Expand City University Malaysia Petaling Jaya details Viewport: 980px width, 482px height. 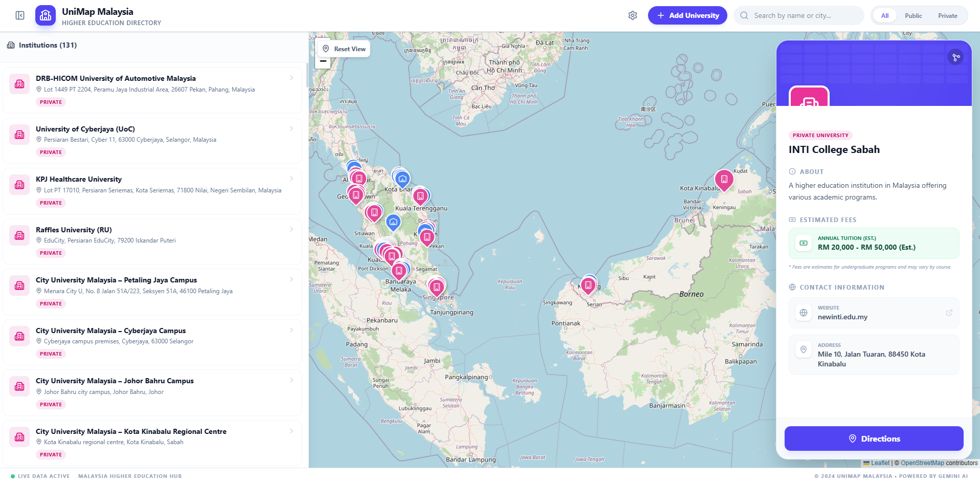292,279
